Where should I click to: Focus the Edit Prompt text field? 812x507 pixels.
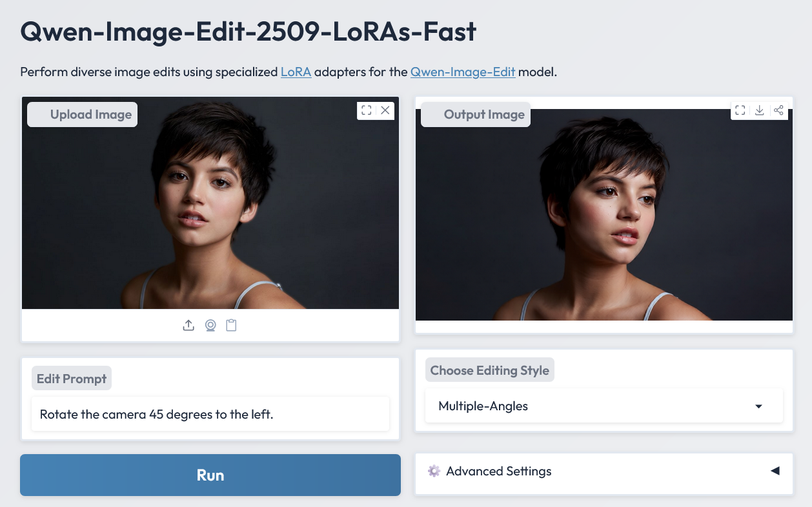210,414
